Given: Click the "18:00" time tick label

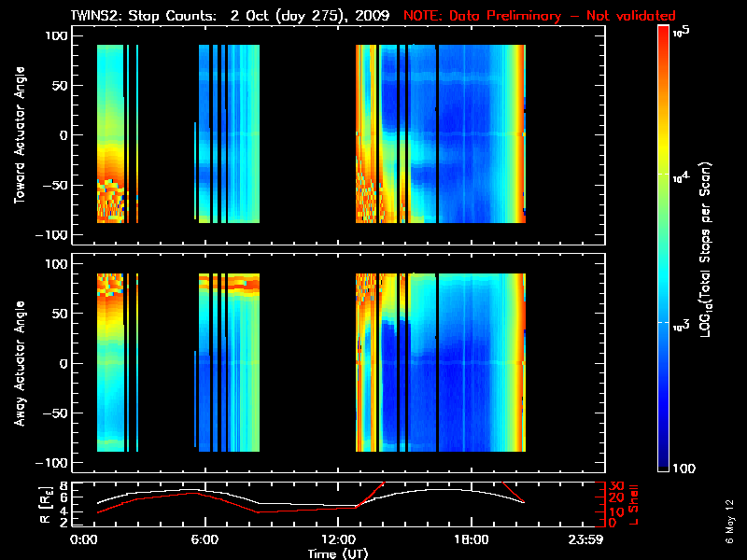Looking at the screenshot, I should (x=472, y=539).
